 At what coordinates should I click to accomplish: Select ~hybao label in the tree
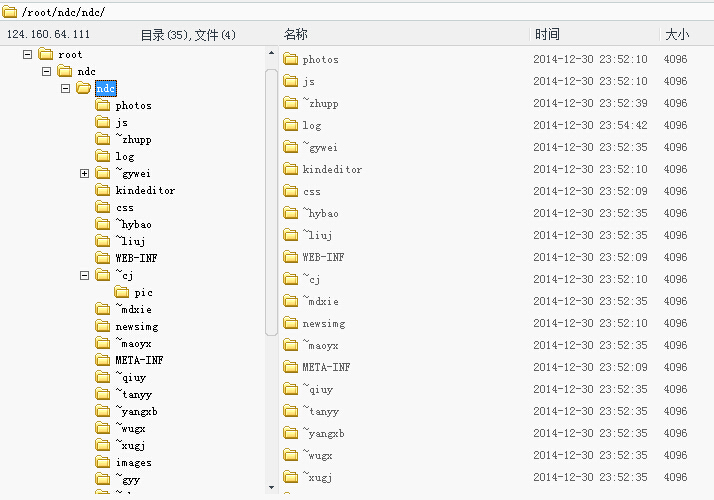pyautogui.click(x=133, y=224)
